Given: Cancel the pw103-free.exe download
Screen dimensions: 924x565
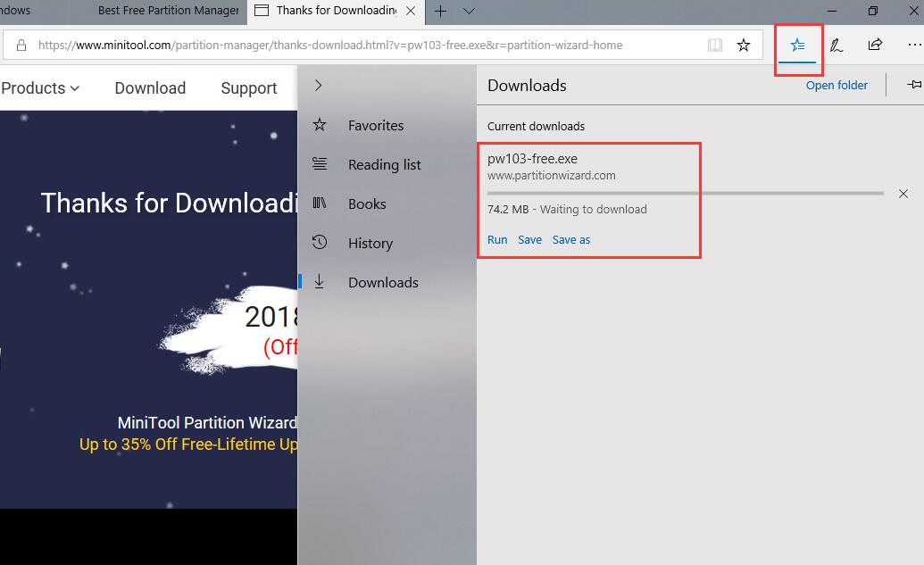Looking at the screenshot, I should pos(903,194).
